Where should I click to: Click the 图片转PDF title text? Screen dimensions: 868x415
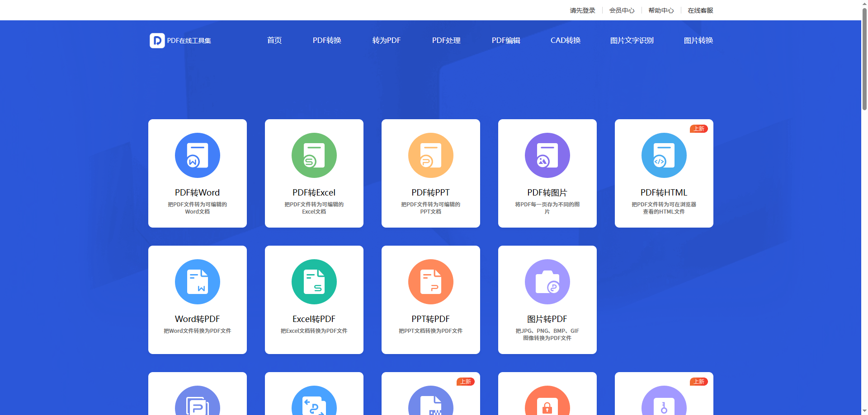[x=547, y=319]
